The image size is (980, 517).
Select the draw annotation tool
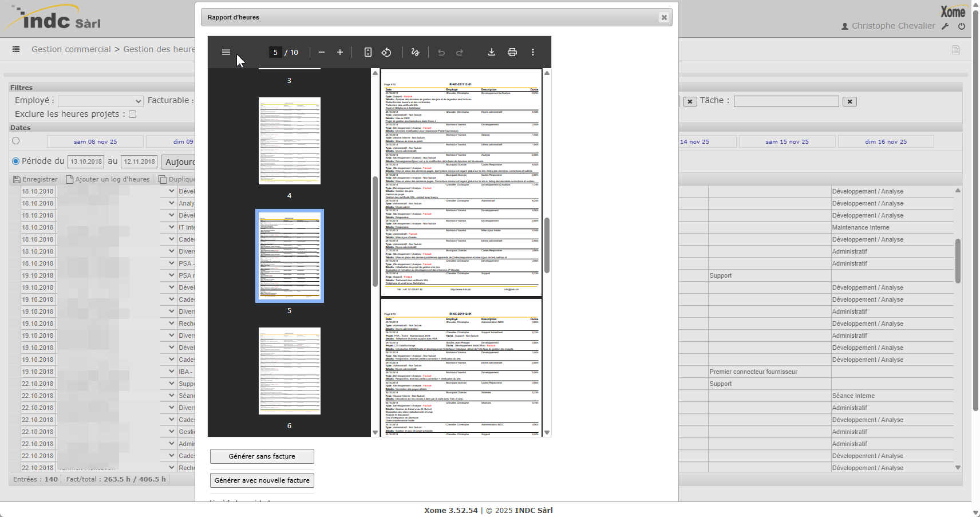click(x=416, y=52)
